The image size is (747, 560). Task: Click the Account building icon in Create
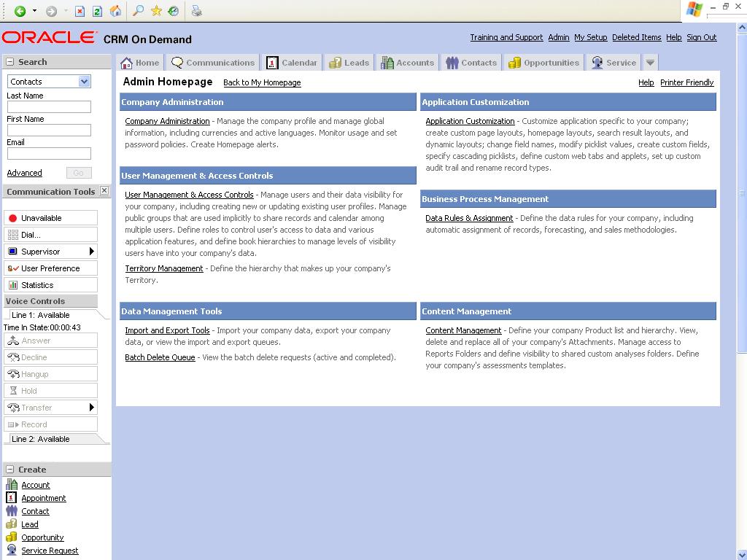tap(12, 484)
